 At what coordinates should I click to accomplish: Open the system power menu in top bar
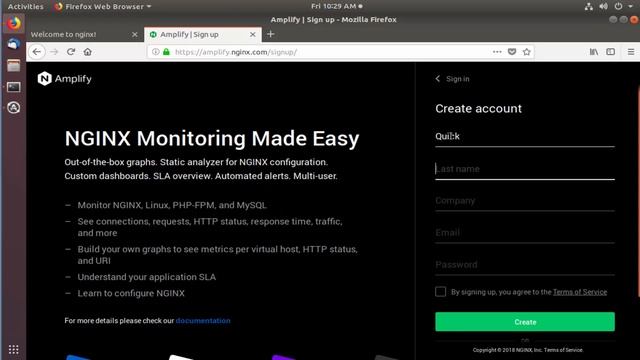pos(623,7)
